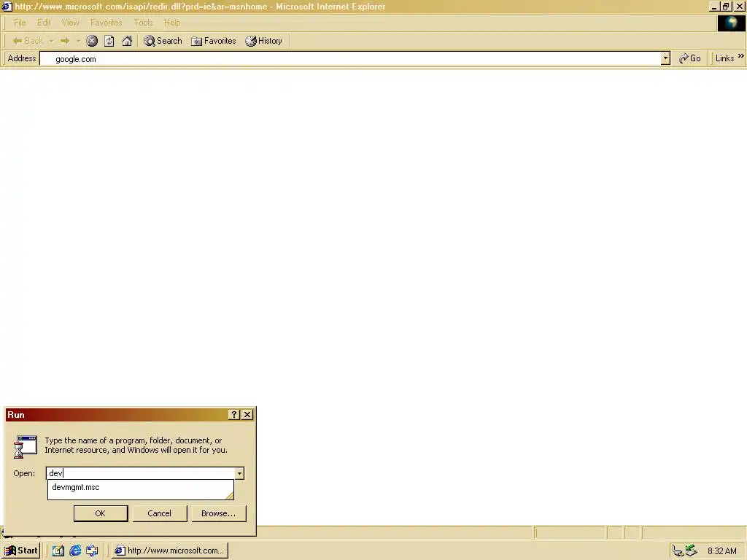Click Browse... in the Run dialog

(219, 513)
